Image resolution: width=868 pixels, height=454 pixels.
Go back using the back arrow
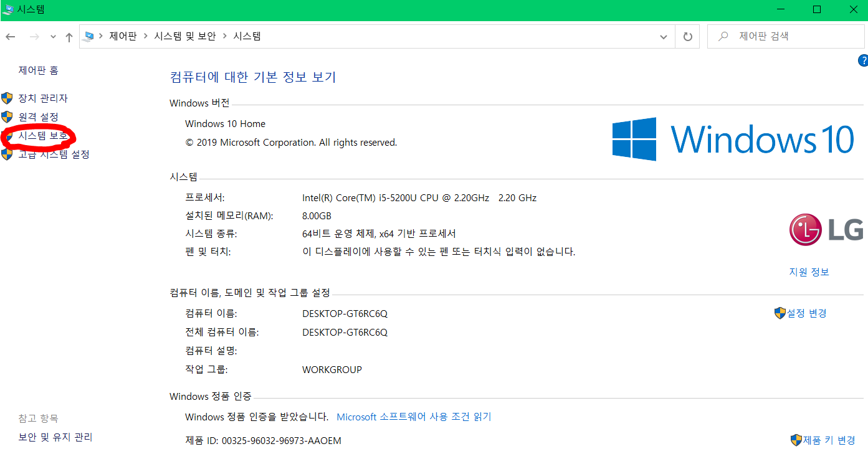(x=10, y=37)
